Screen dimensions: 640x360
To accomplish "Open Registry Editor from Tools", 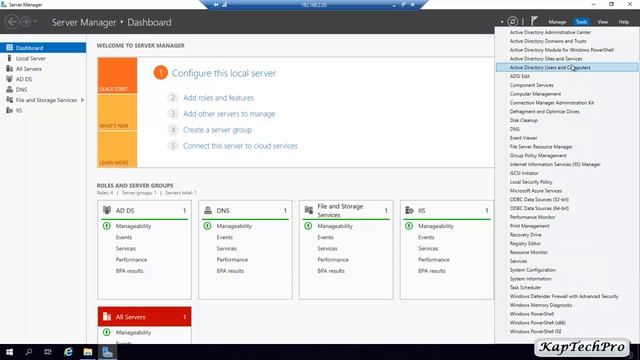I will coord(525,243).
